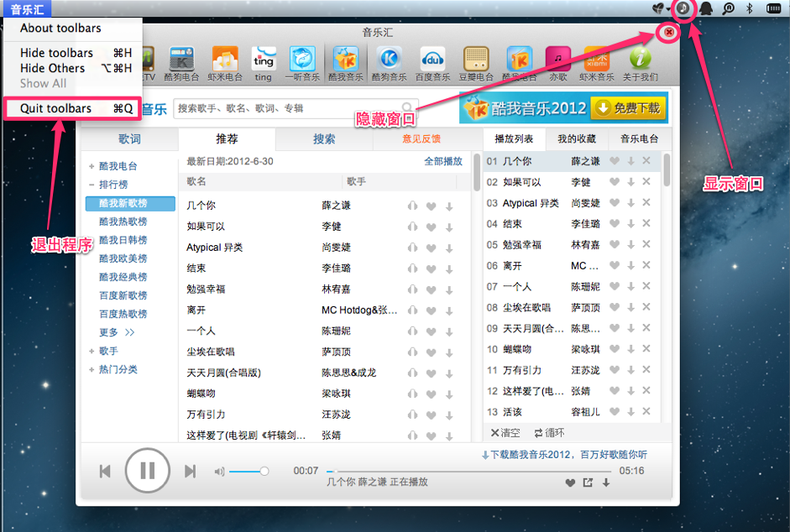
Task: Open 关于我们 green info icon
Action: pyautogui.click(x=641, y=60)
